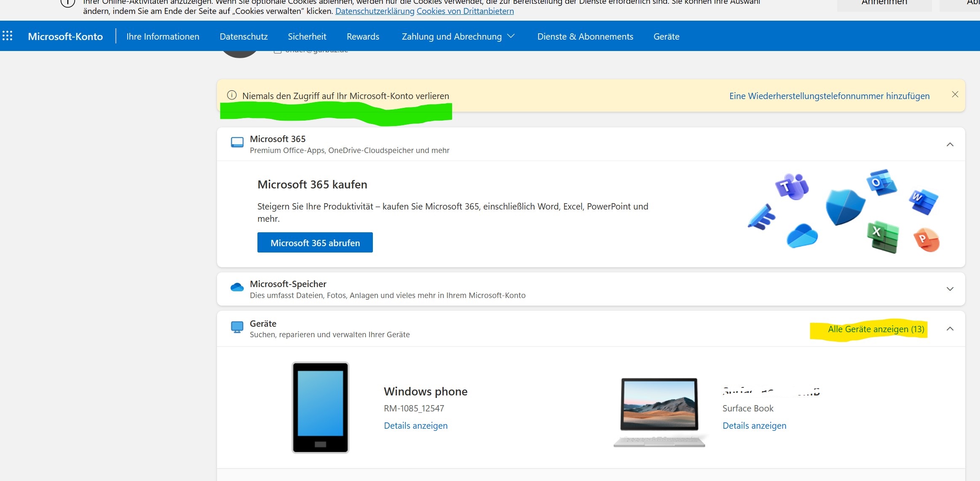Image resolution: width=980 pixels, height=481 pixels.
Task: Click the RM-1085_12547 model text
Action: tap(414, 408)
